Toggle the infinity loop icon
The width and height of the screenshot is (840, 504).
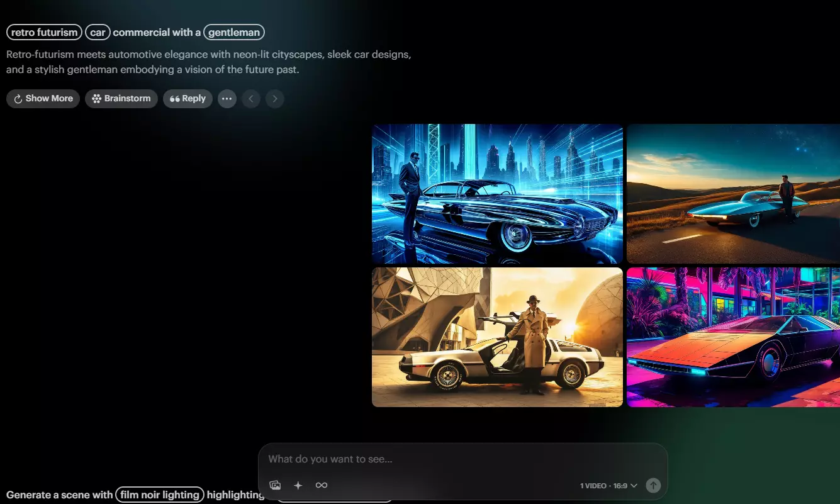tap(322, 485)
